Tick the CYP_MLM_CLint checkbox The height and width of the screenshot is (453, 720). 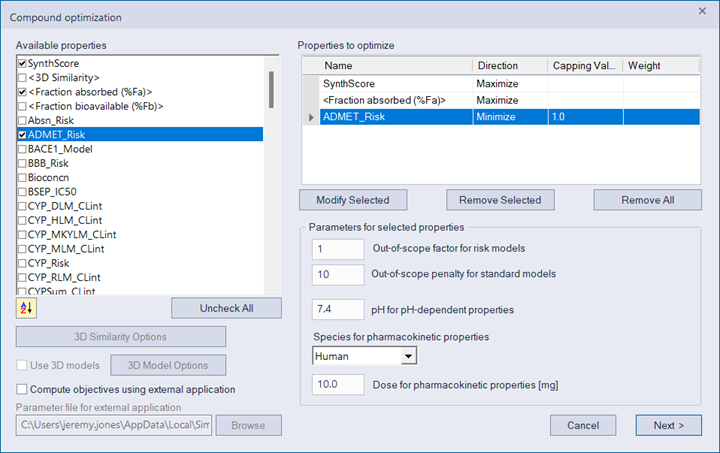click(22, 248)
